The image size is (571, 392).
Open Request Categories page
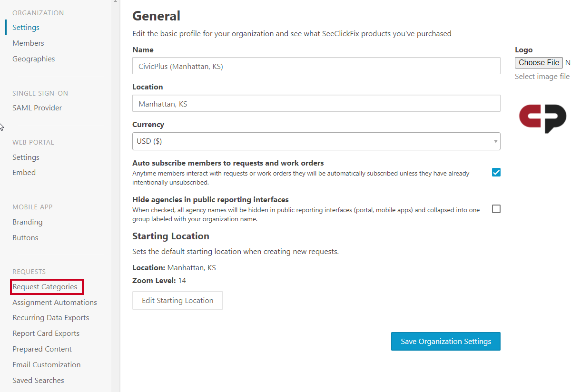[45, 287]
